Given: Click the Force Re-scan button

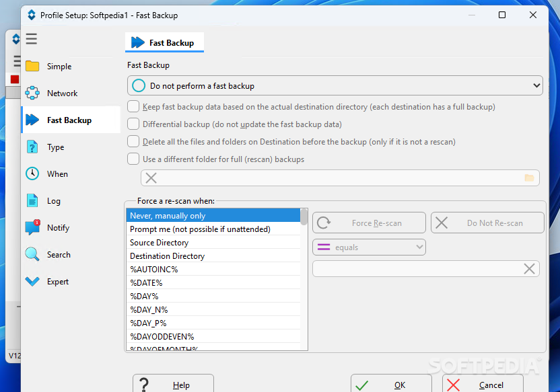Looking at the screenshot, I should click(369, 223).
